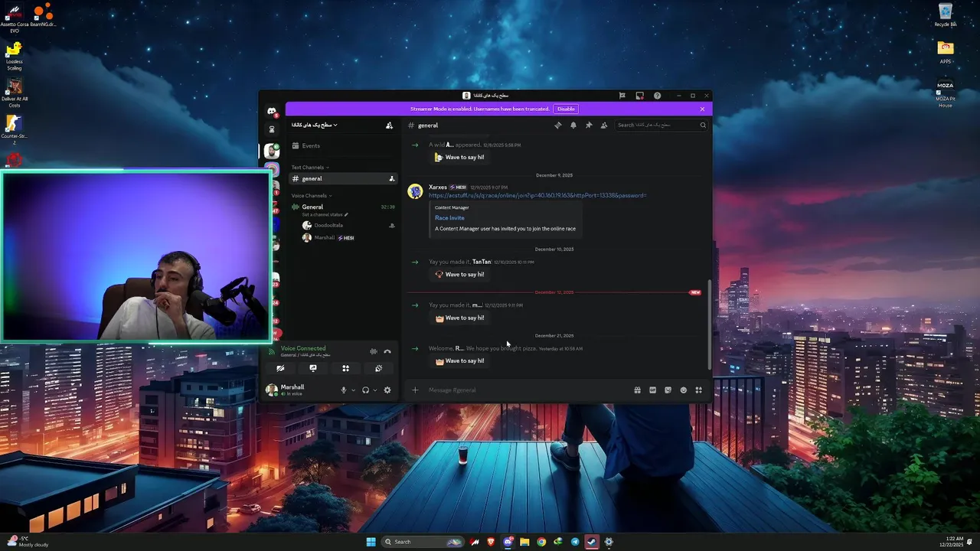The image size is (980, 551).
Task: Turn on camera in voice panel
Action: (280, 368)
